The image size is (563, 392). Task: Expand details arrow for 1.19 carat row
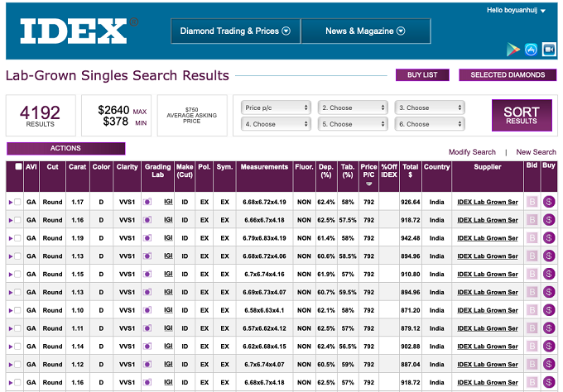[11, 238]
